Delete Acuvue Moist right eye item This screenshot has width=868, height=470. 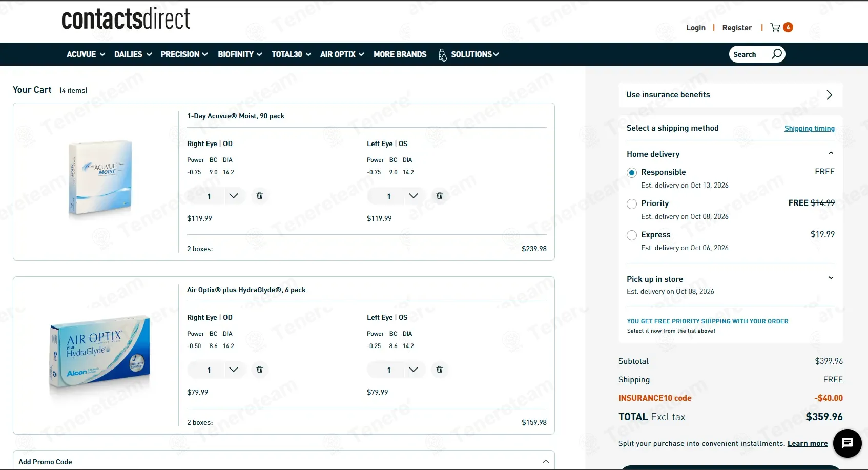coord(260,196)
